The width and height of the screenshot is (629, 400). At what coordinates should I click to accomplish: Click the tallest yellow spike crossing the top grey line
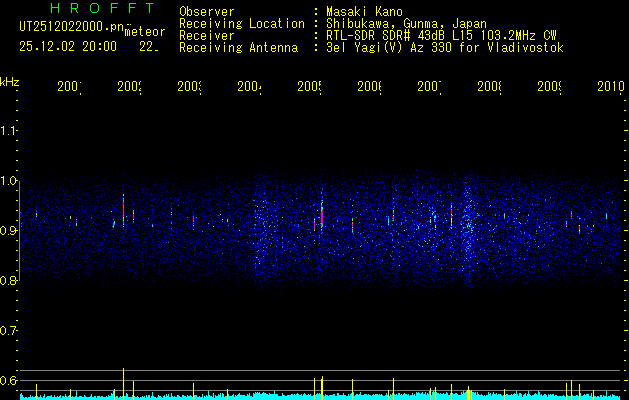(x=123, y=383)
